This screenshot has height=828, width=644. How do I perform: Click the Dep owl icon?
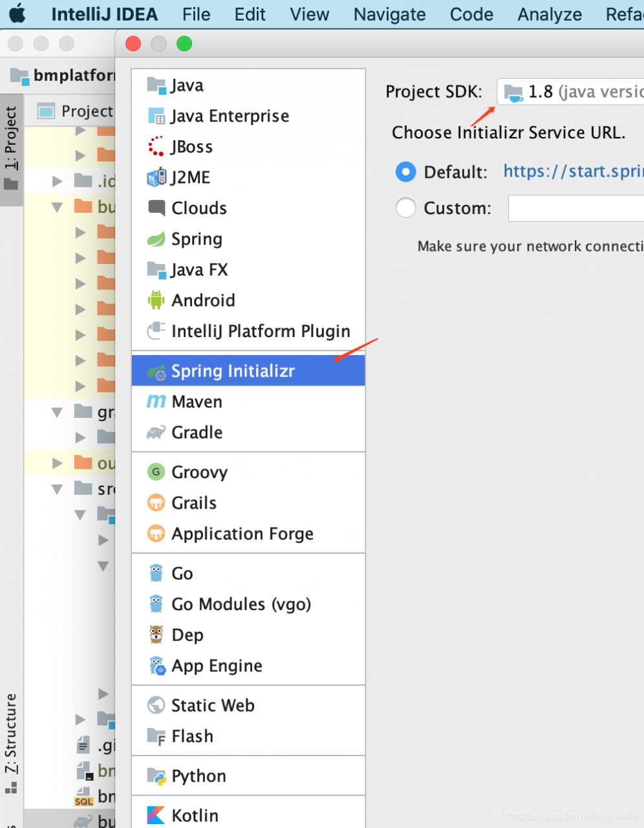coord(156,635)
